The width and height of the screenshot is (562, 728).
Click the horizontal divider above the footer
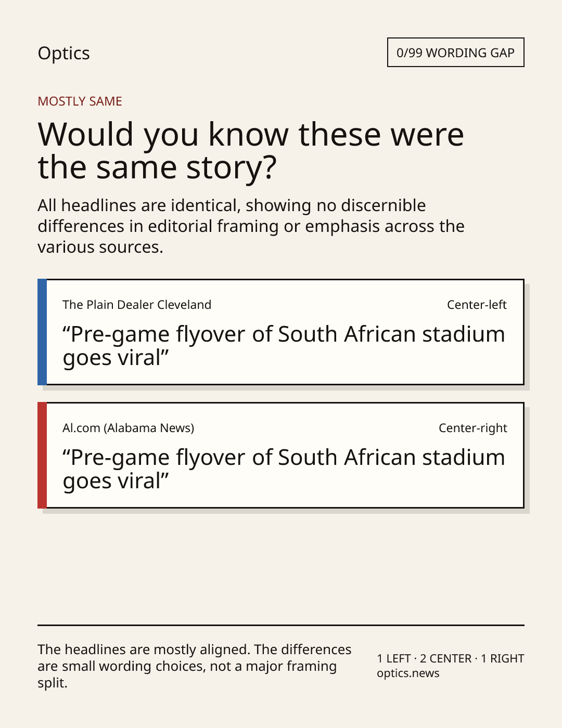coord(281,625)
